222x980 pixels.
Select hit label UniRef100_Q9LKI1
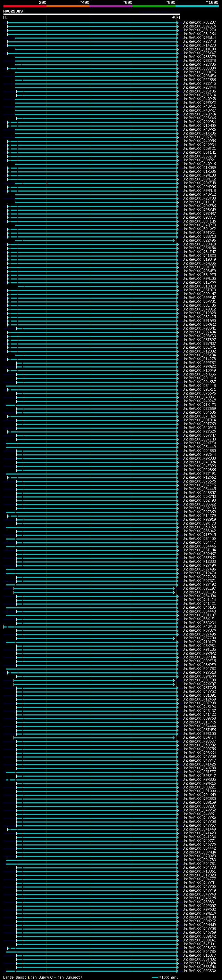click(x=199, y=390)
